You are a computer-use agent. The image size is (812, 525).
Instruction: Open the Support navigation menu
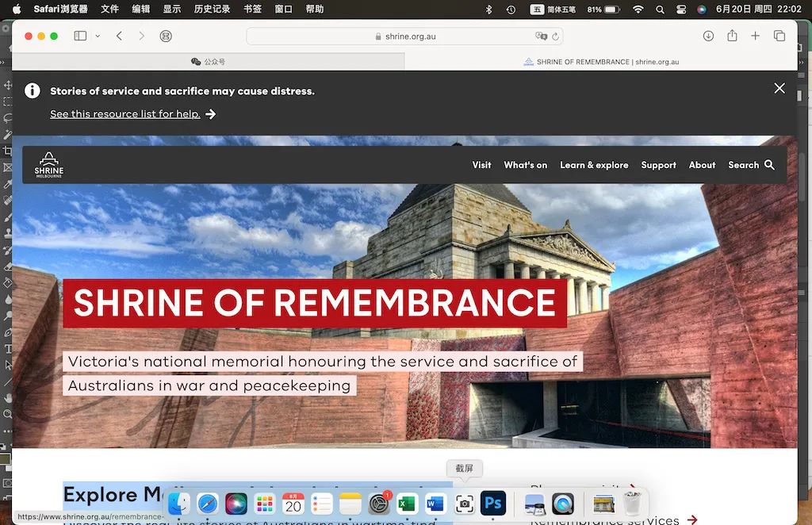pos(659,165)
